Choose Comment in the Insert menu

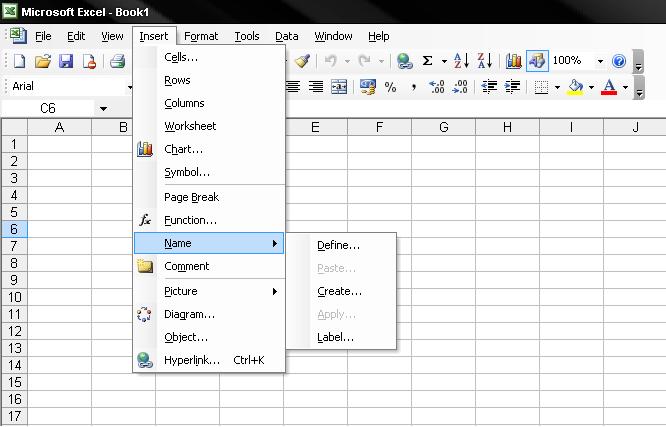(x=209, y=266)
